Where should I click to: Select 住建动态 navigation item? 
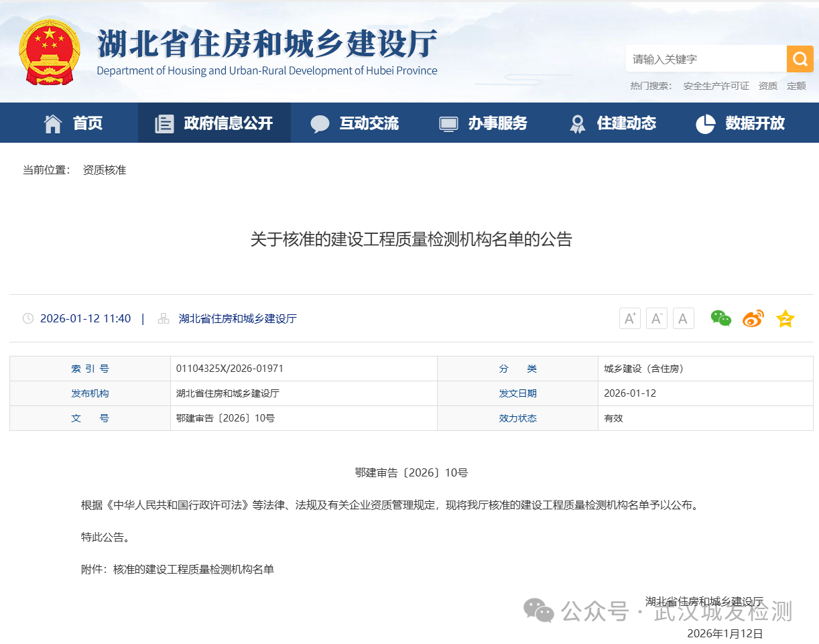(x=613, y=123)
